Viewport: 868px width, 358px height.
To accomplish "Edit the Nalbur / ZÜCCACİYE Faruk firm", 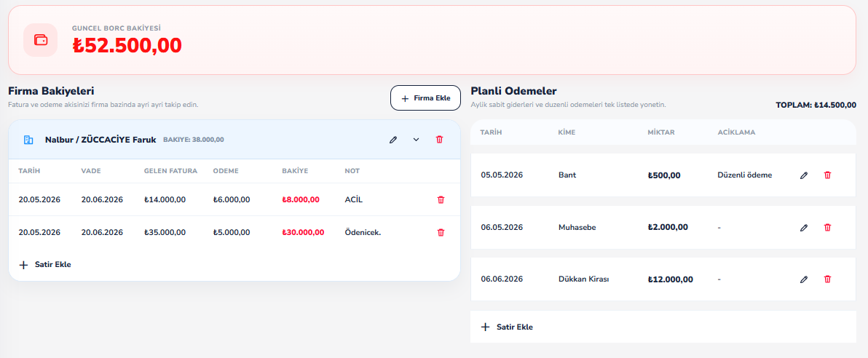I will click(x=393, y=140).
